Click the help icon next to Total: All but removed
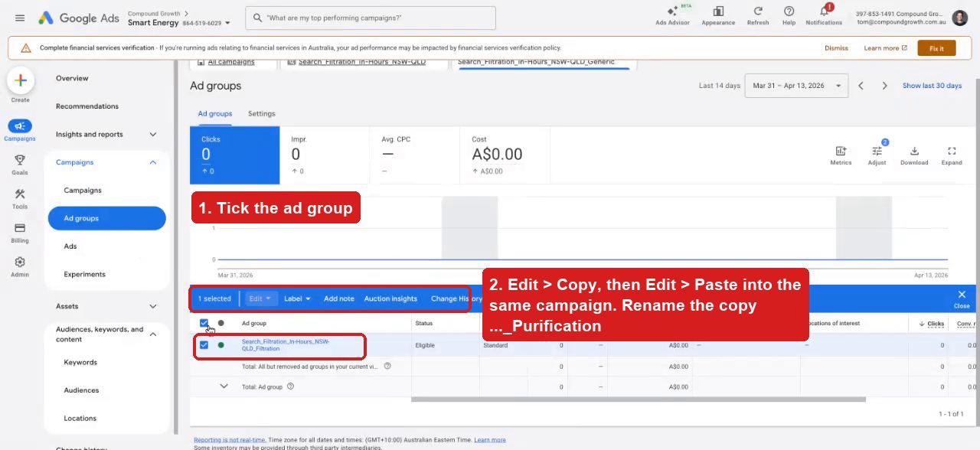Image resolution: width=980 pixels, height=450 pixels. click(387, 366)
